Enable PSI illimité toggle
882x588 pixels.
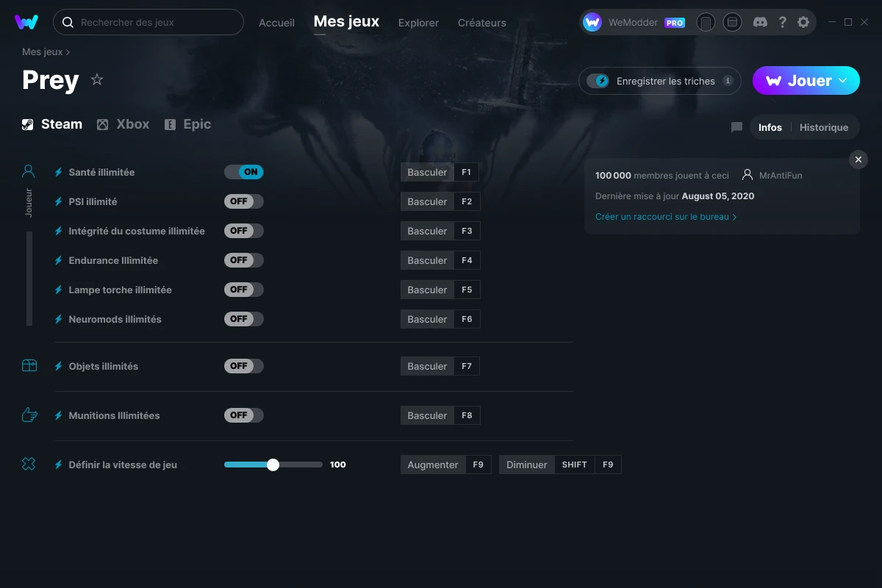click(x=244, y=201)
